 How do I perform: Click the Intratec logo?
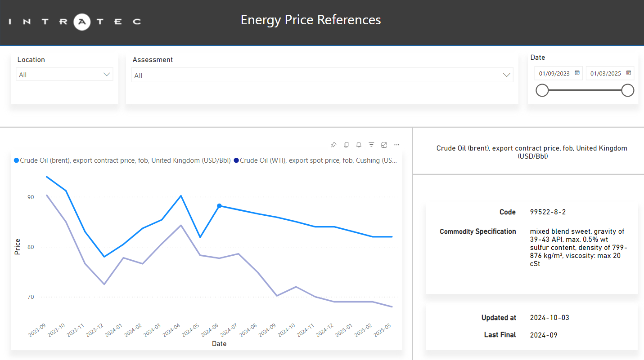coord(75,21)
